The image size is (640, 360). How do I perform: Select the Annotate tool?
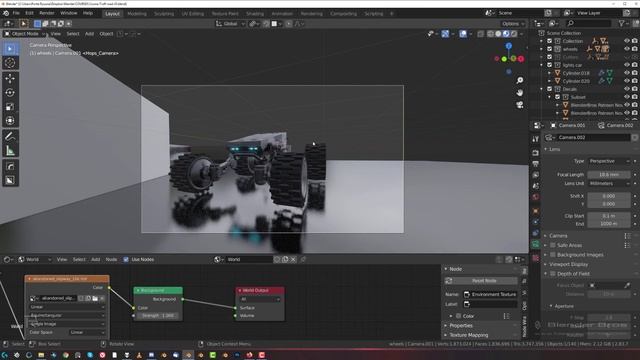[x=10, y=137]
